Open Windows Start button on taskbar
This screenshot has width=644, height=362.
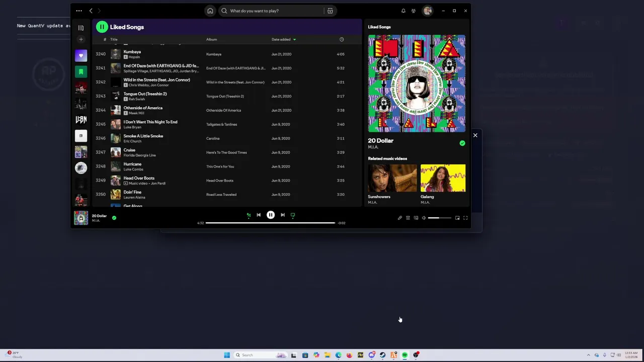(x=227, y=355)
